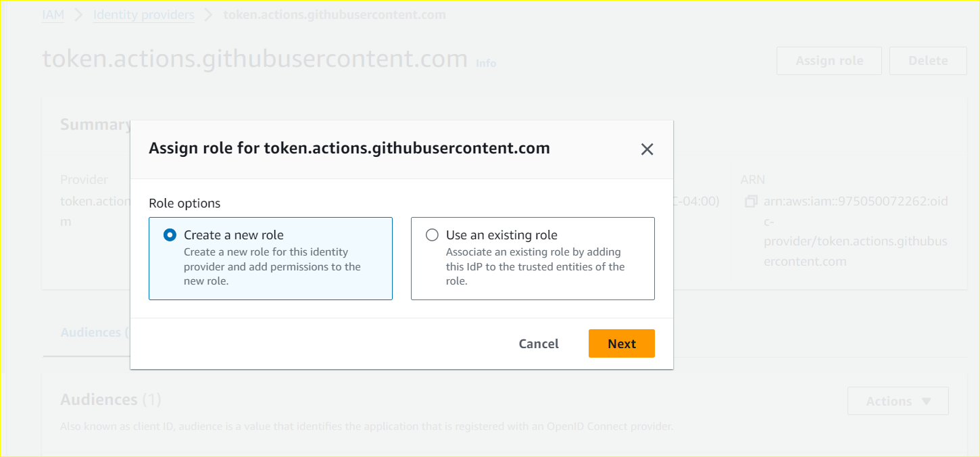The height and width of the screenshot is (457, 980).
Task: Click the Assign role button
Action: (x=829, y=60)
